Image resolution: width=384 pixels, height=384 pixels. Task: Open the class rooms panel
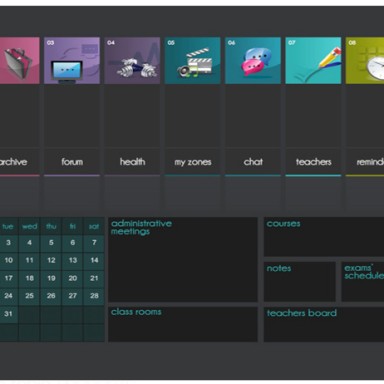coord(183,324)
